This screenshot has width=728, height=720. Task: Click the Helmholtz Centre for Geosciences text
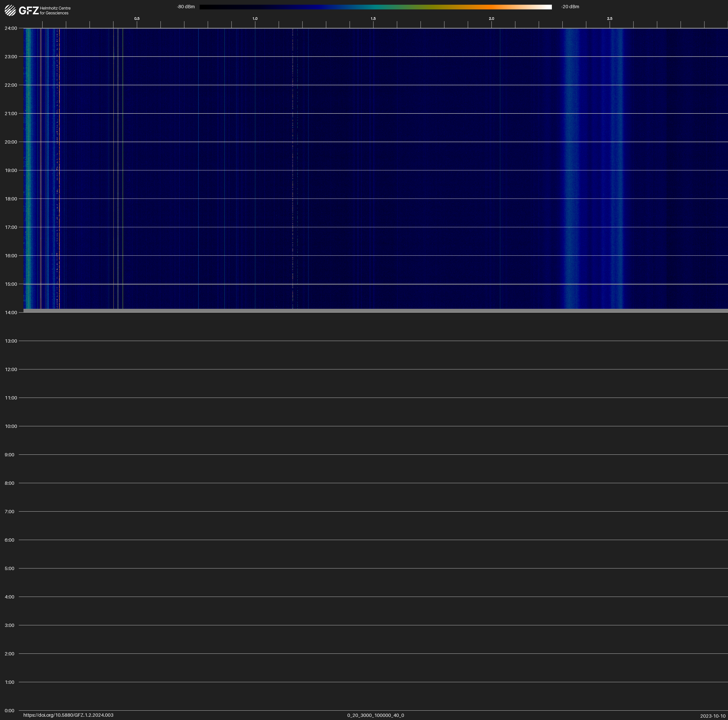click(x=55, y=11)
